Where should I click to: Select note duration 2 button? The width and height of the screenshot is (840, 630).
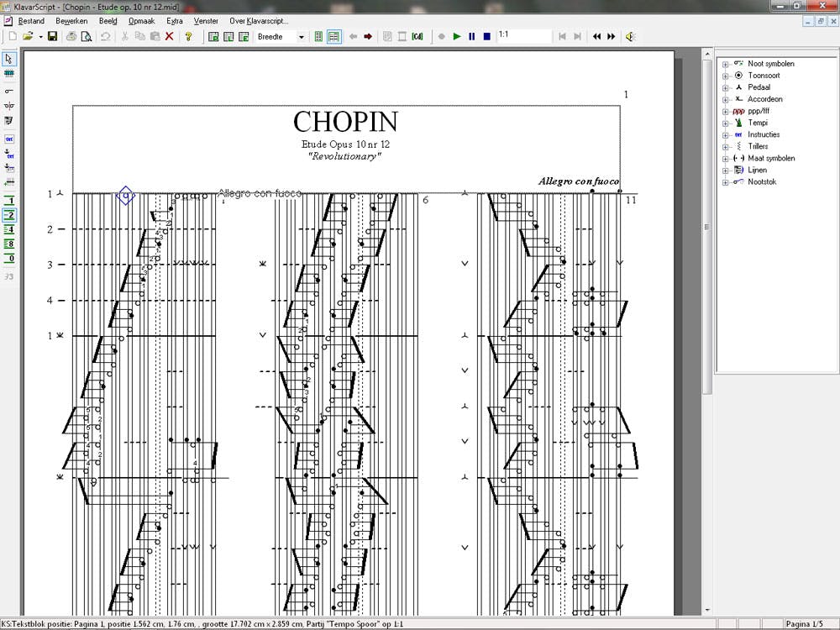[9, 215]
